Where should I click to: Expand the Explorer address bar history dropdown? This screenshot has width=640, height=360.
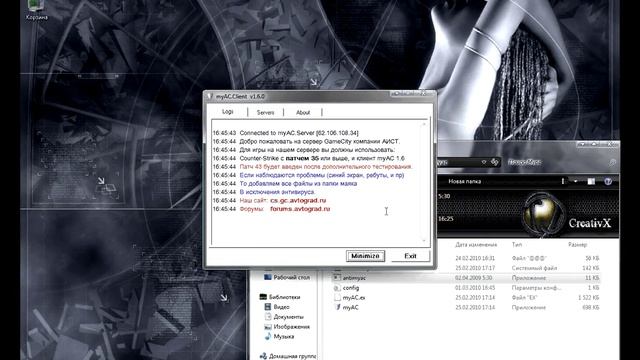coord(484,162)
